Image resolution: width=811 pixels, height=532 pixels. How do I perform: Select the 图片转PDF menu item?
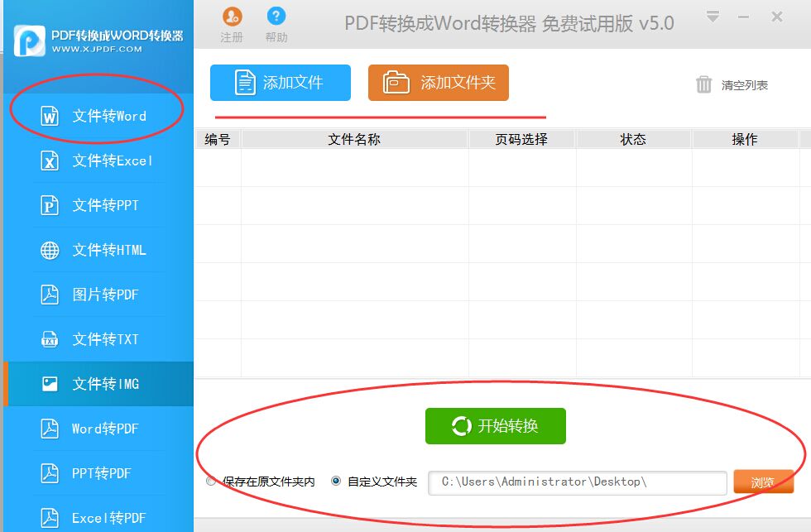point(98,295)
